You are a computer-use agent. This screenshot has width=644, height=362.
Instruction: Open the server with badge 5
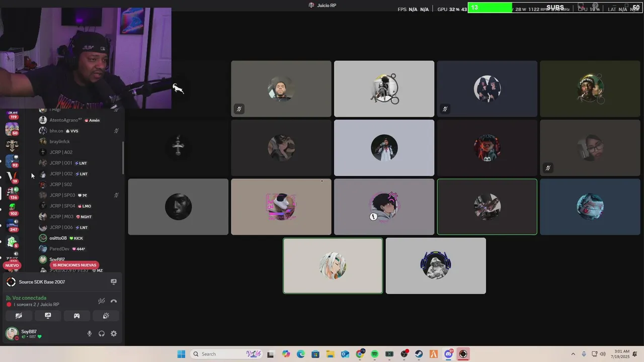point(12,242)
